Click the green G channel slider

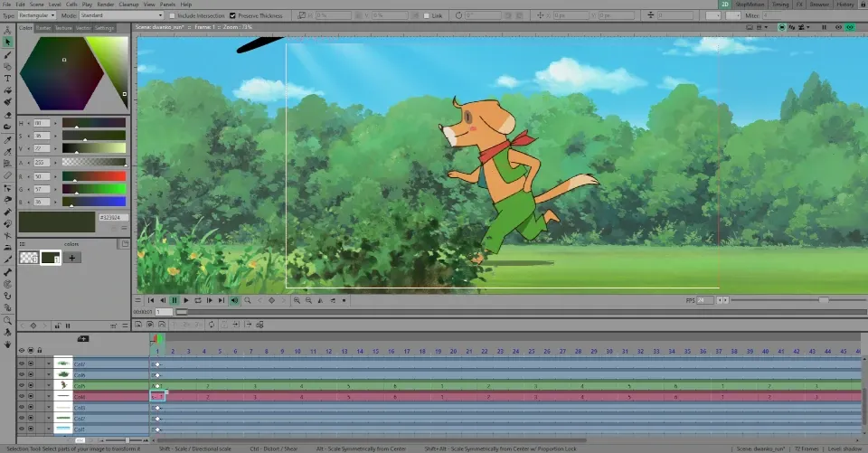(93, 189)
